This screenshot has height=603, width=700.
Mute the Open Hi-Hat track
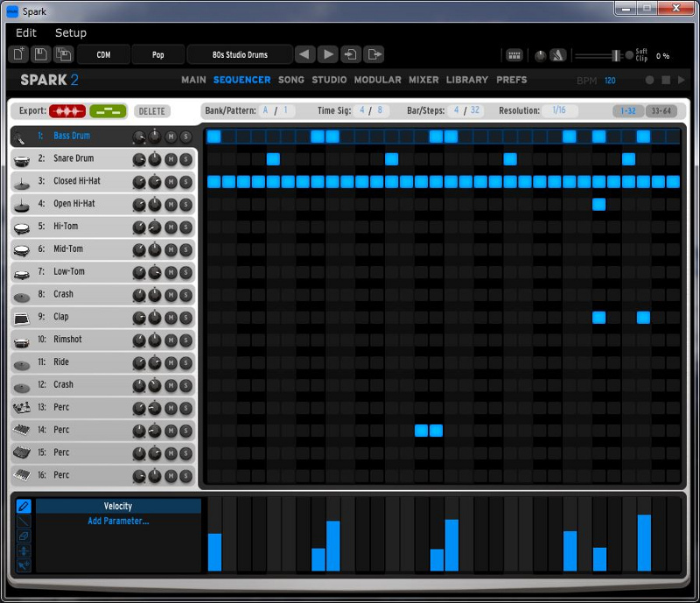[171, 205]
